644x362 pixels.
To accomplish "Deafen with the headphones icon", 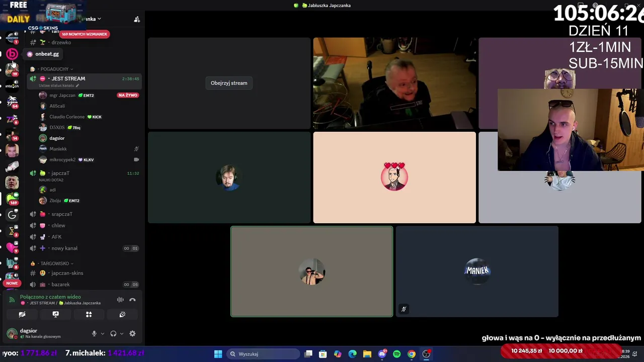I will (x=113, y=333).
